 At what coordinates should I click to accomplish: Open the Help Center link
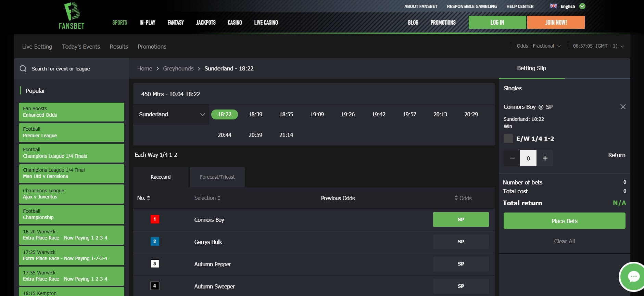520,6
